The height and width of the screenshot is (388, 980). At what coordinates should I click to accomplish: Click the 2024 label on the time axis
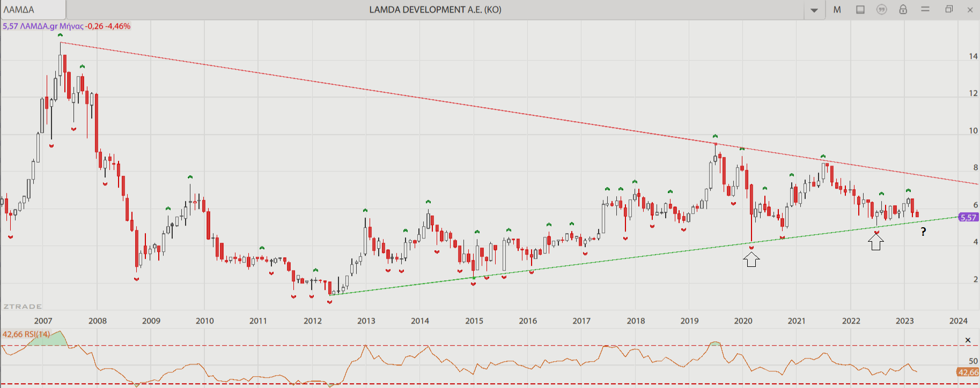959,321
